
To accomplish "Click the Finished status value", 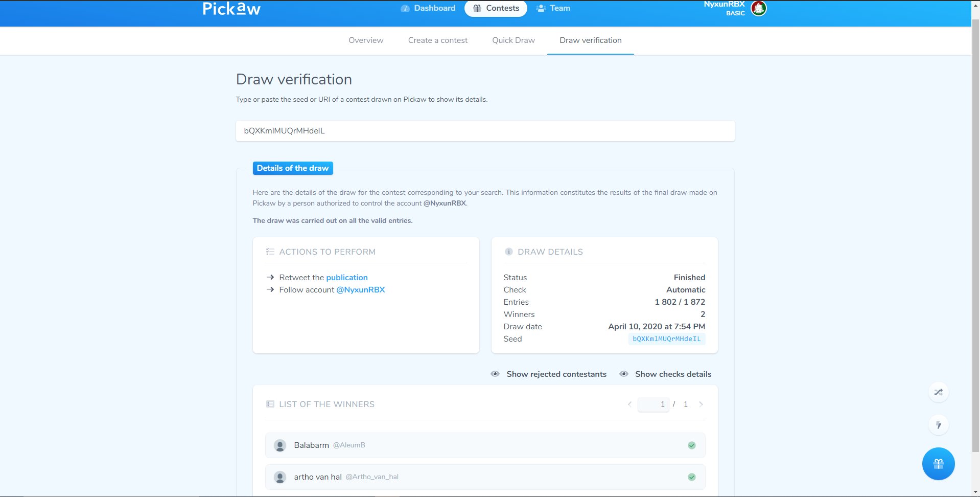I will (x=689, y=278).
